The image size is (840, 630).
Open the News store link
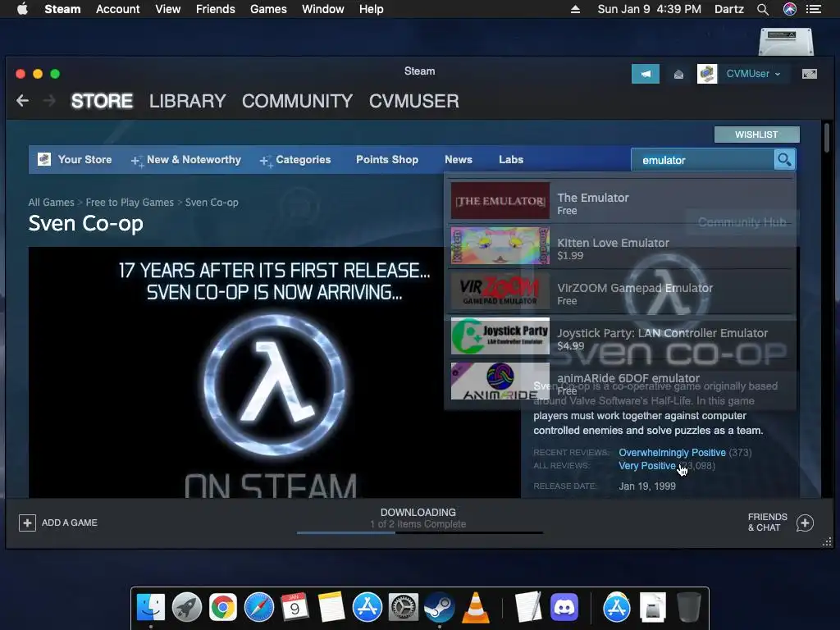pos(458,160)
